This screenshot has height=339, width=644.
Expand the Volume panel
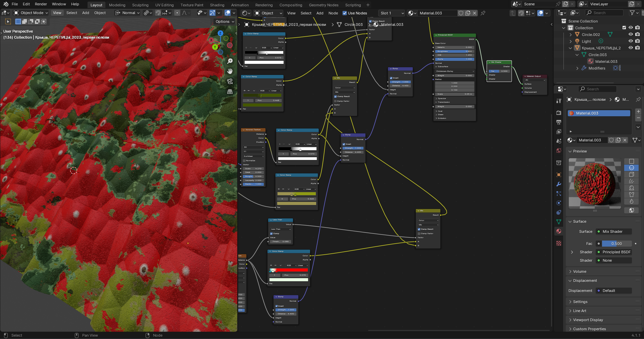pos(570,271)
